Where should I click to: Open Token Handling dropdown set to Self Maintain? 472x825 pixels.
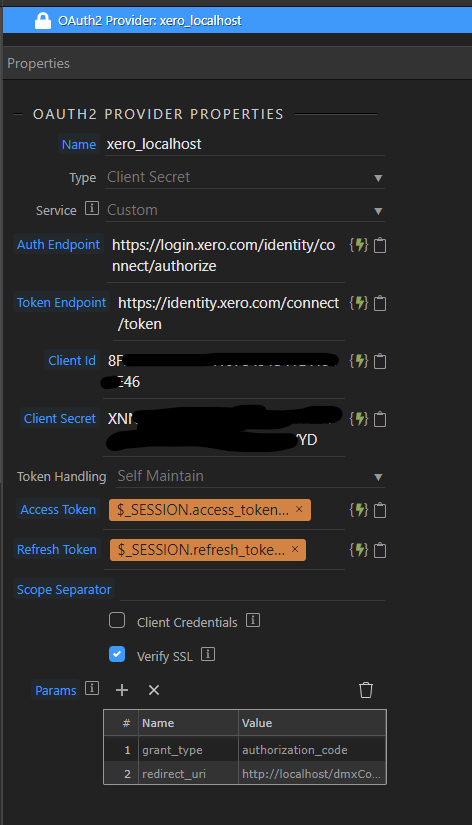pos(250,476)
